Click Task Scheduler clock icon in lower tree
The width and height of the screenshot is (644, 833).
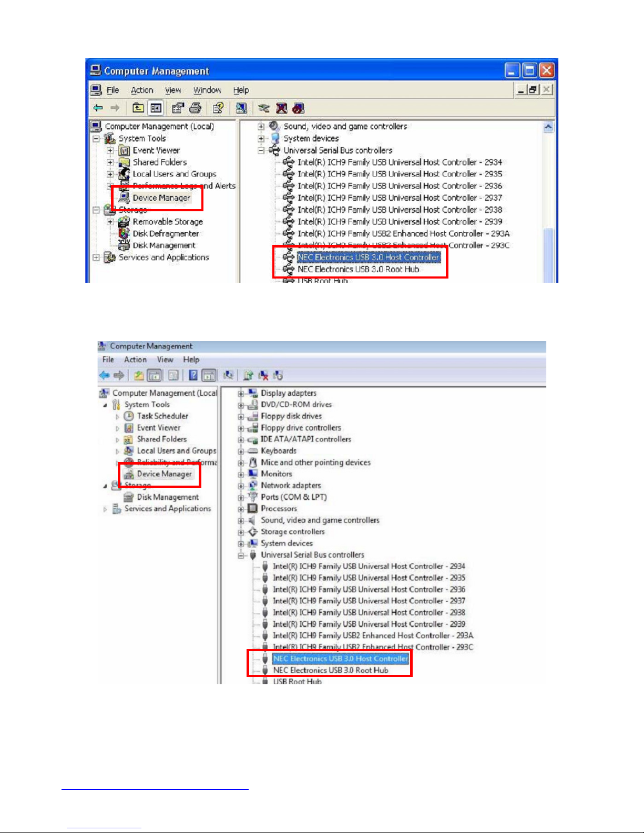(x=129, y=416)
